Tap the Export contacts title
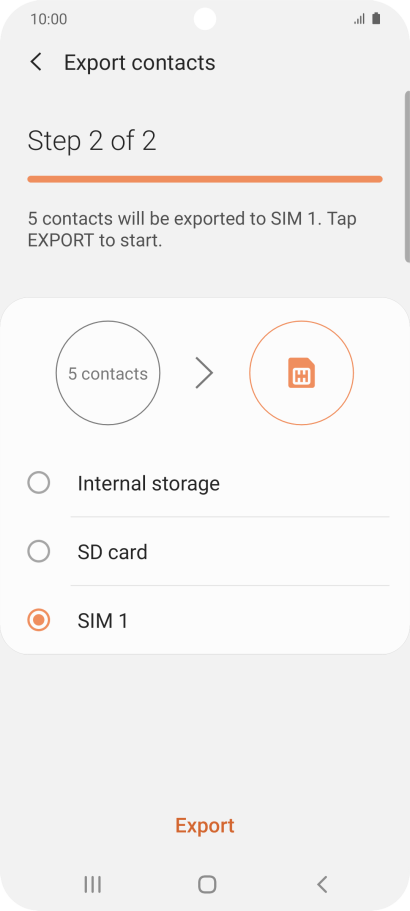Viewport: 410px width, 911px height. tap(139, 62)
